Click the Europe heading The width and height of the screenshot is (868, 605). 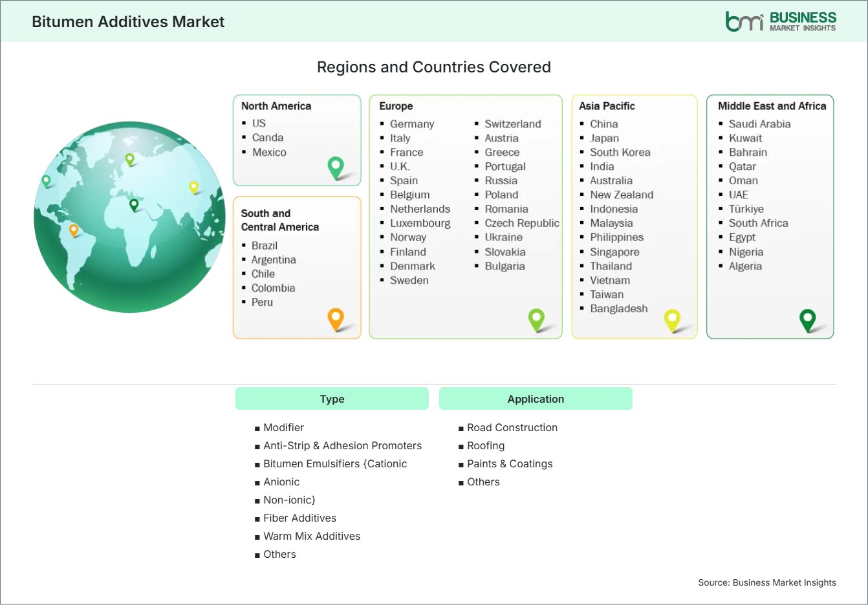click(396, 106)
